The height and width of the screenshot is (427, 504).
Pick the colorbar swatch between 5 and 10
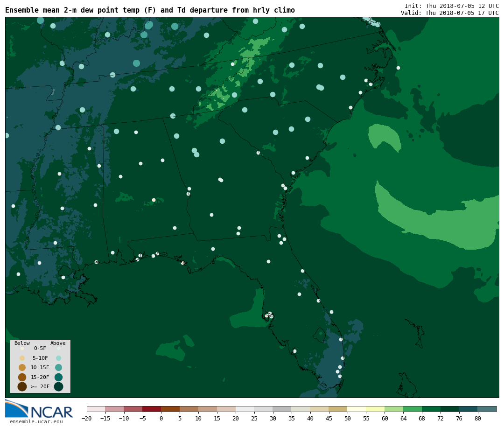pyautogui.click(x=189, y=409)
